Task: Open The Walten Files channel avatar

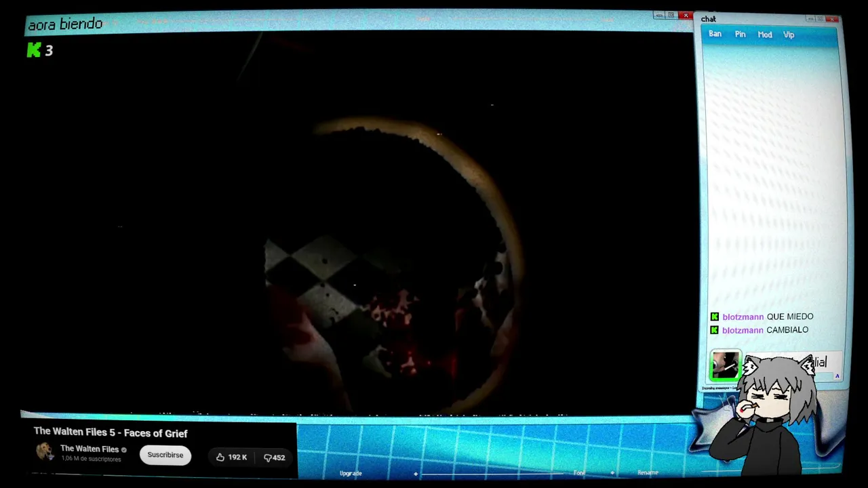Action: coord(45,451)
